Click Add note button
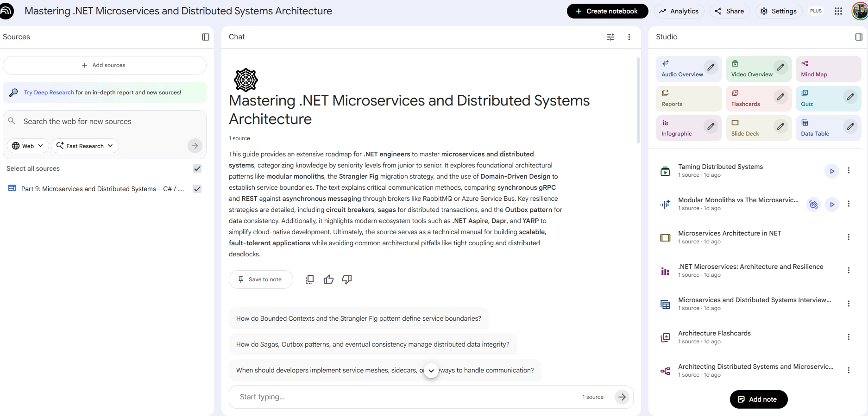The width and height of the screenshot is (868, 416). point(758,399)
